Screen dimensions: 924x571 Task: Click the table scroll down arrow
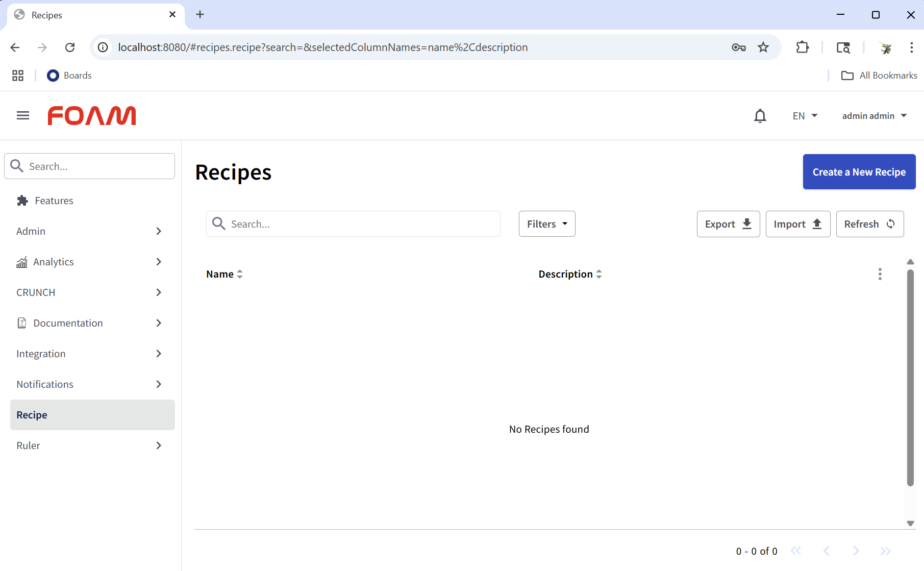(x=910, y=523)
